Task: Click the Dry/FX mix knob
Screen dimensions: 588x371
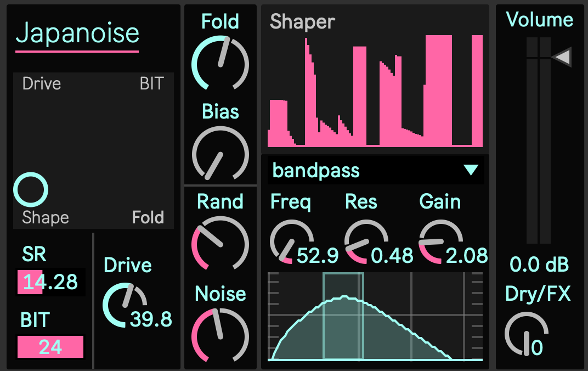Action: coord(525,333)
